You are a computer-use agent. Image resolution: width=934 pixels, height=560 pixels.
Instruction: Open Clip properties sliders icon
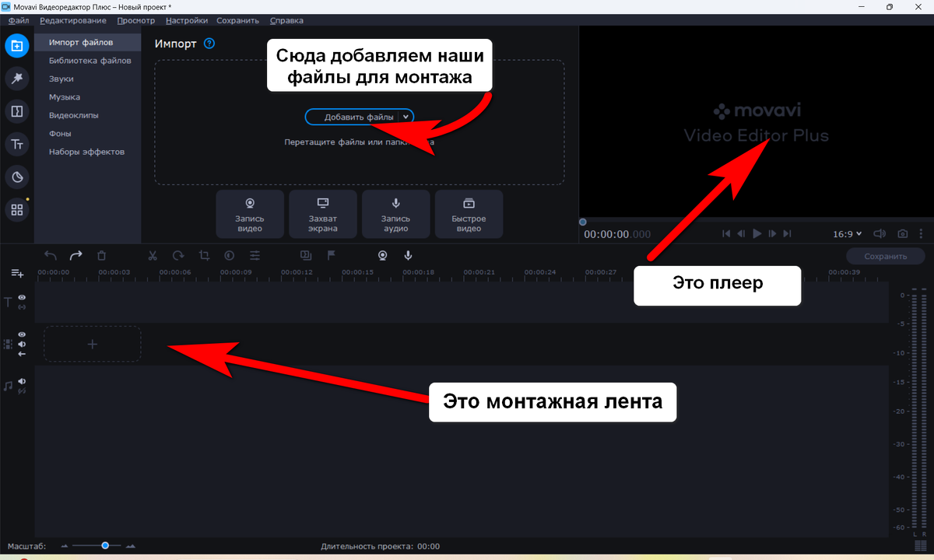255,255
